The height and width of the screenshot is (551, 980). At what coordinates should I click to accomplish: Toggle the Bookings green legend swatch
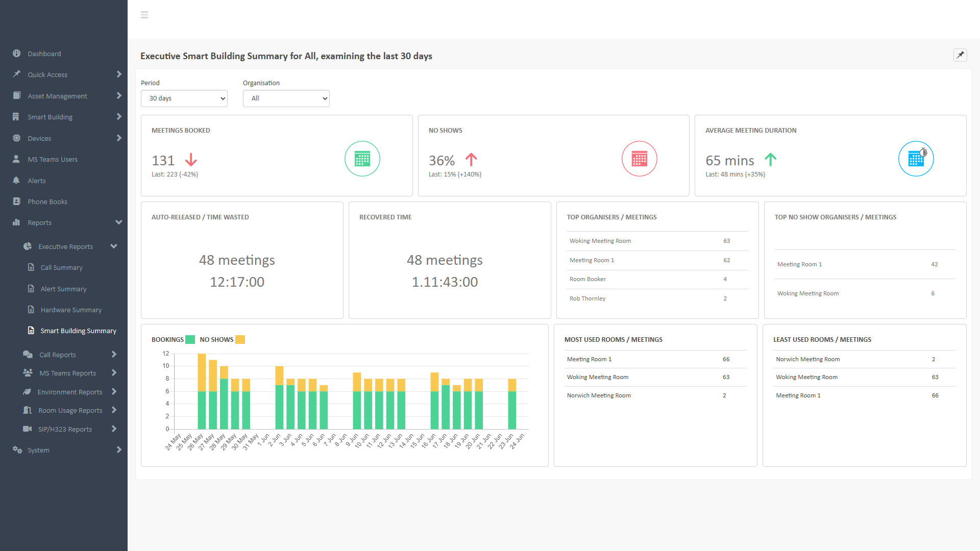click(x=190, y=340)
